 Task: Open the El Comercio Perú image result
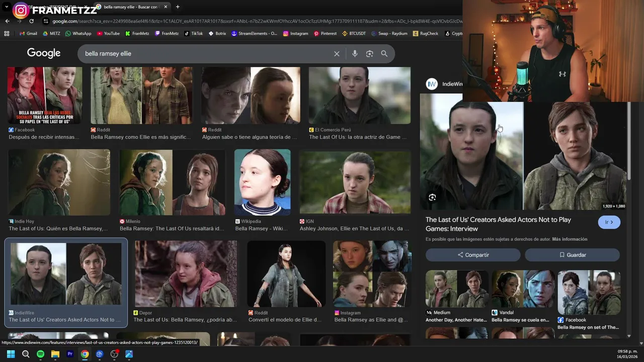point(360,96)
